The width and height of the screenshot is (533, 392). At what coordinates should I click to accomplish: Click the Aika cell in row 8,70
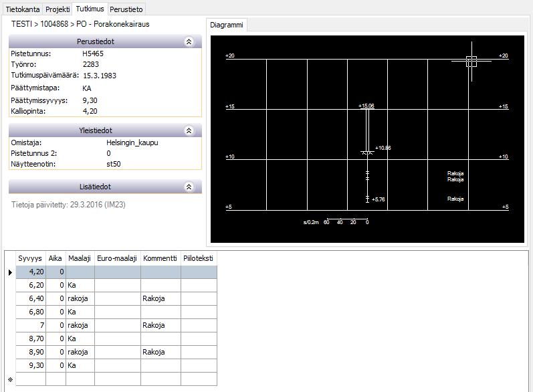click(56, 338)
